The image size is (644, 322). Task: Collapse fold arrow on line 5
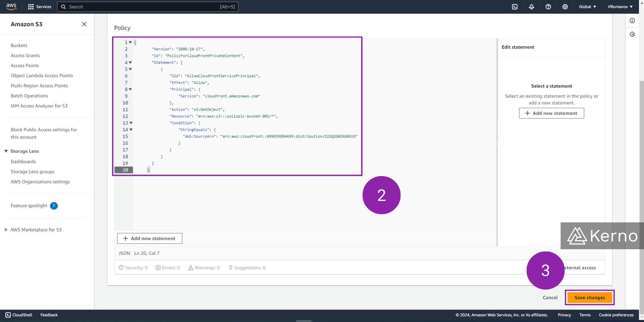click(x=130, y=69)
